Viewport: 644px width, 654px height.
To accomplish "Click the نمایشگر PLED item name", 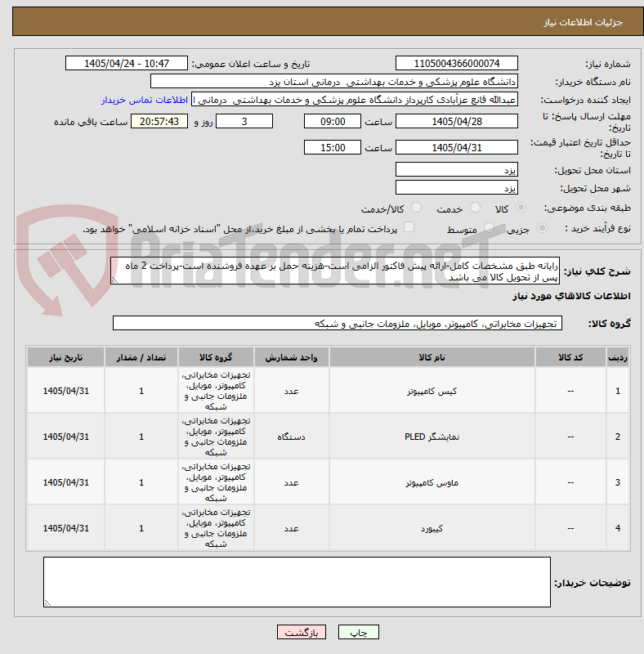I will [x=432, y=437].
